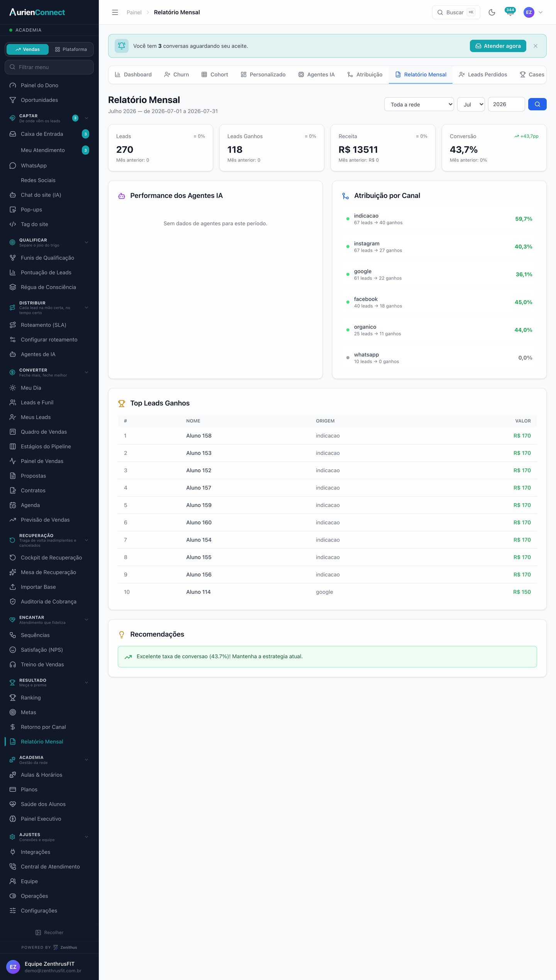Open the Jul month dropdown
The width and height of the screenshot is (556, 980).
[x=471, y=104]
